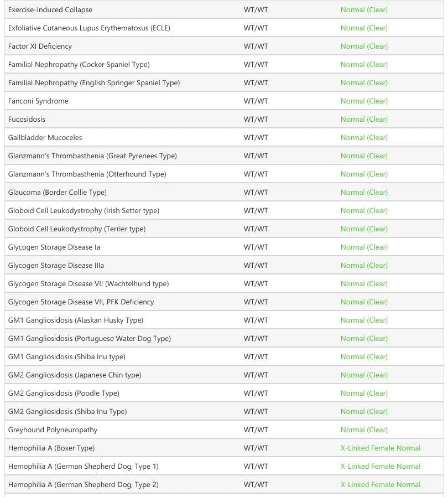Select Exfoliative Cutaneous Lupus Erythematosus (ECLE) row
Screen dimensions: 448x497
click(224, 28)
